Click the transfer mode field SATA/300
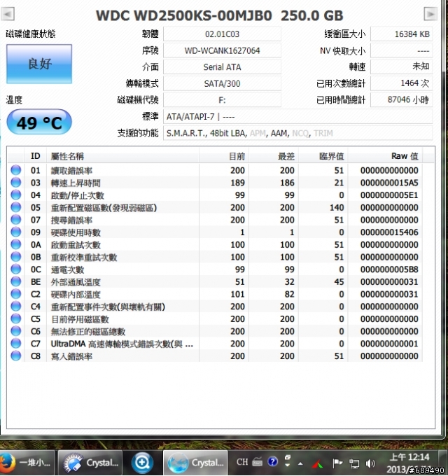The width and height of the screenshot is (448, 476). tap(222, 83)
